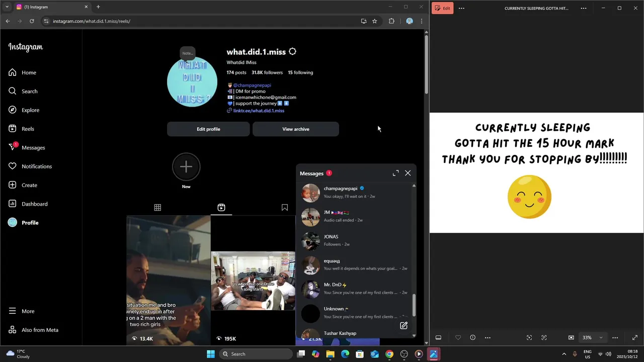
Task: Switch to the posts grid tab
Action: coord(157,207)
